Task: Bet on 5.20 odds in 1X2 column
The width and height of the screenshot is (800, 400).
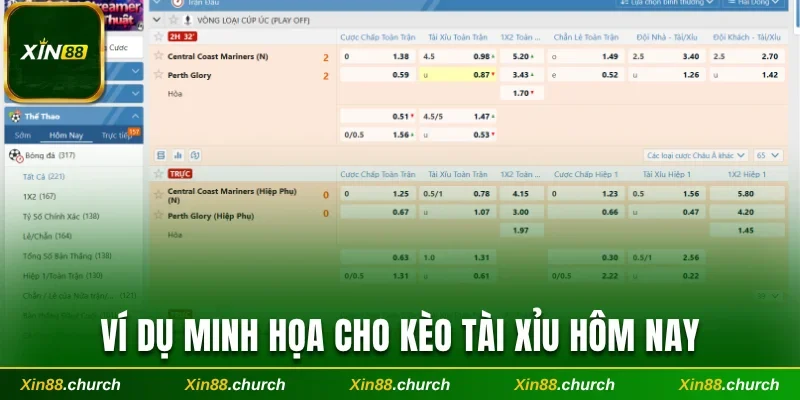Action: pos(521,57)
